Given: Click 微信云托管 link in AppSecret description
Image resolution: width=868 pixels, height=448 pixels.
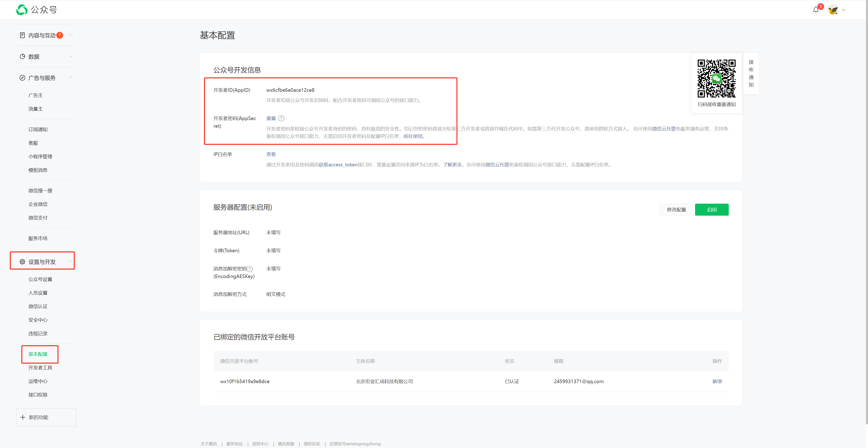Looking at the screenshot, I should 664,129.
